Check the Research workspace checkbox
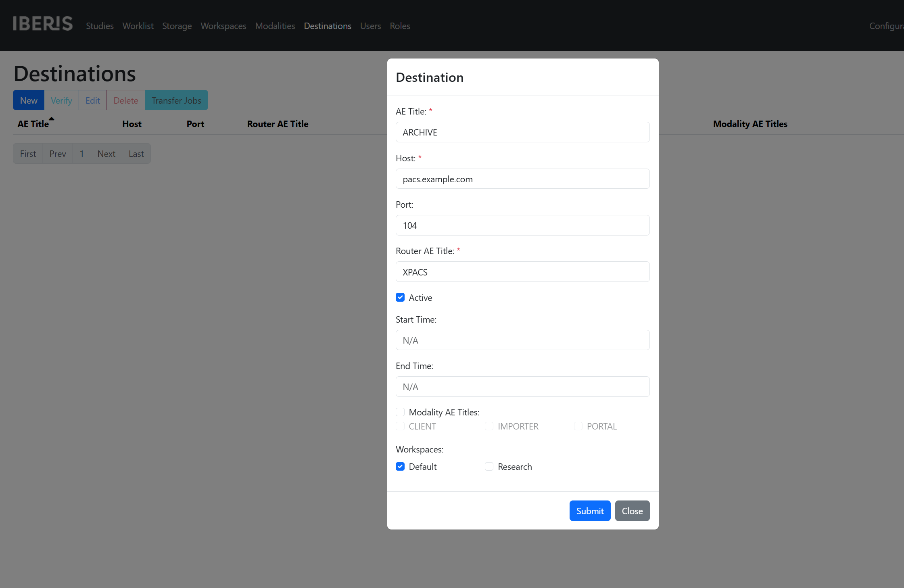 [489, 466]
